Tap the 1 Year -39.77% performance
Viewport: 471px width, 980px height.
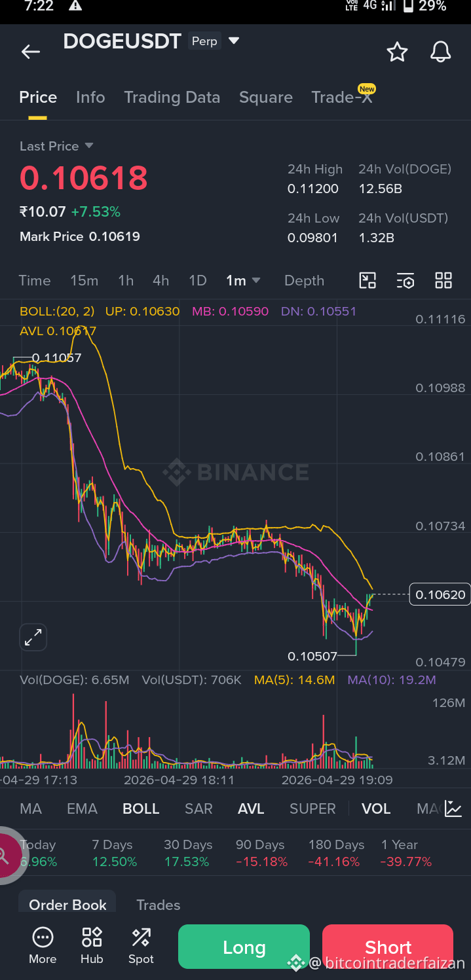pos(406,854)
